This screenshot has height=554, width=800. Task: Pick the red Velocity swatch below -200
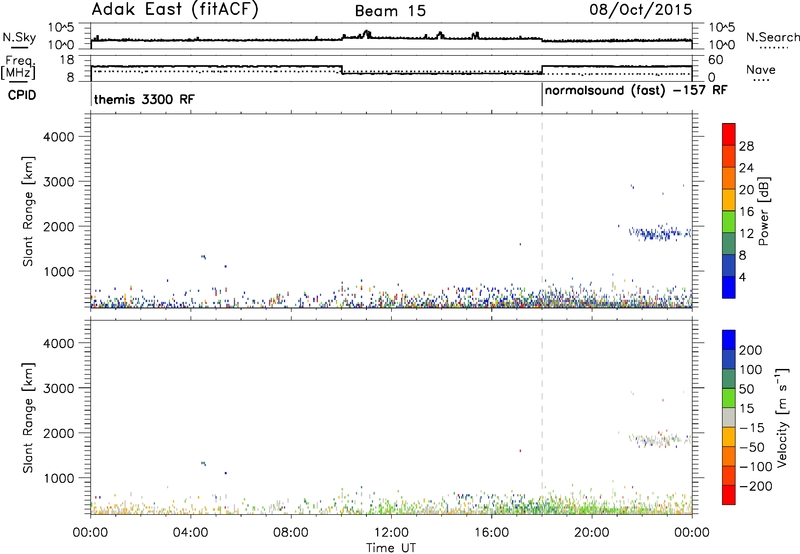tap(729, 495)
